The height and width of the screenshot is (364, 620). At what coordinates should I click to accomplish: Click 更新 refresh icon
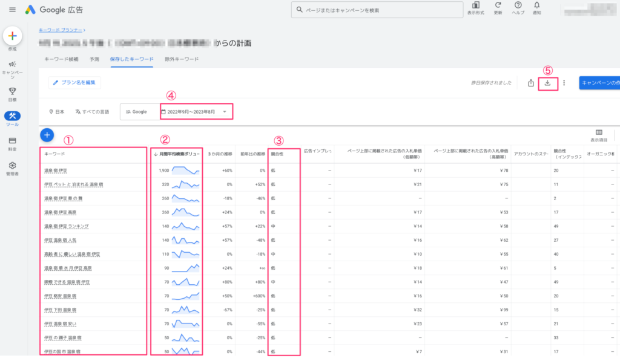tap(498, 5)
